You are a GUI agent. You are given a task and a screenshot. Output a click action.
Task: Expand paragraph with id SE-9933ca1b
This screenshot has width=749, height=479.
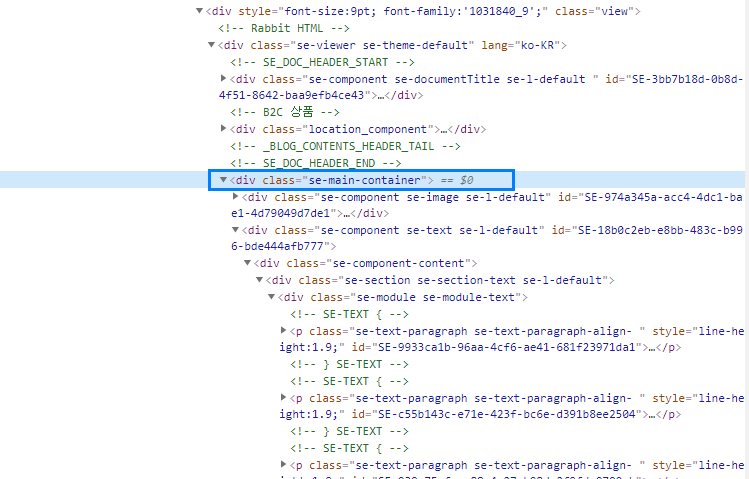click(x=283, y=330)
